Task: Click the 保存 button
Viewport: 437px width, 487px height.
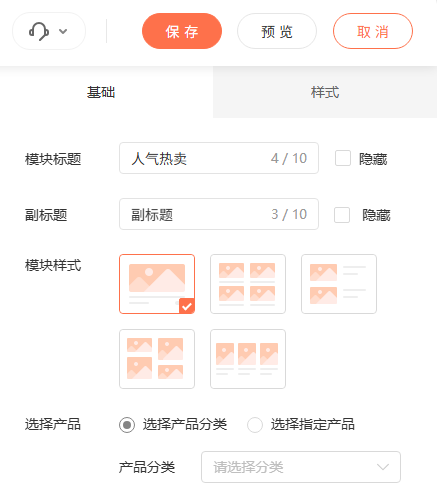Action: 182,31
